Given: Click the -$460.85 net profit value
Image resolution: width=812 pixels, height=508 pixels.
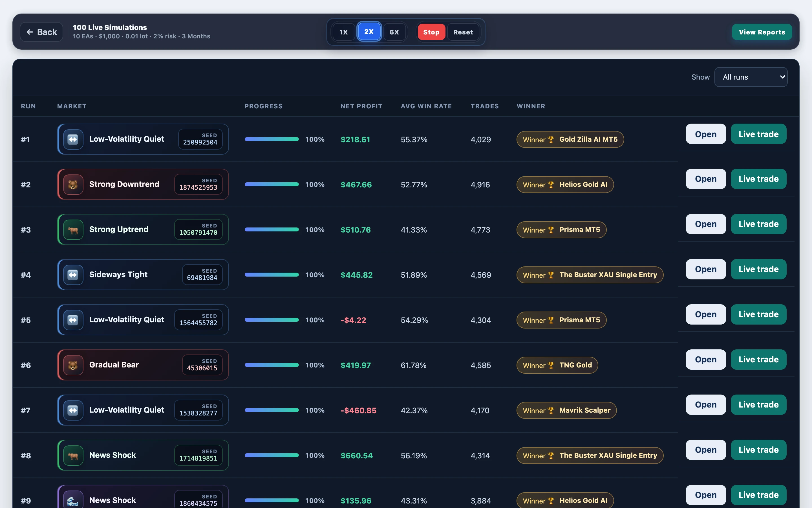Looking at the screenshot, I should point(358,410).
